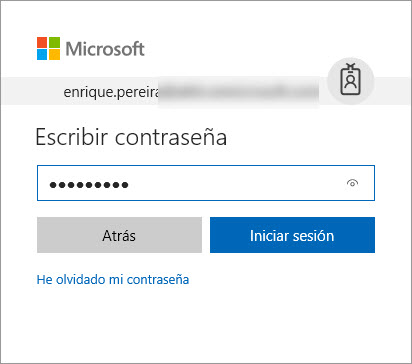This screenshot has width=412, height=364.
Task: Click the clip on top of badge icon
Action: pyautogui.click(x=350, y=66)
